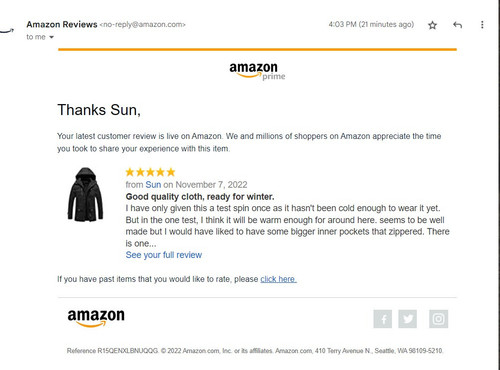
Task: Click the five-star rating on the review
Action: point(150,172)
